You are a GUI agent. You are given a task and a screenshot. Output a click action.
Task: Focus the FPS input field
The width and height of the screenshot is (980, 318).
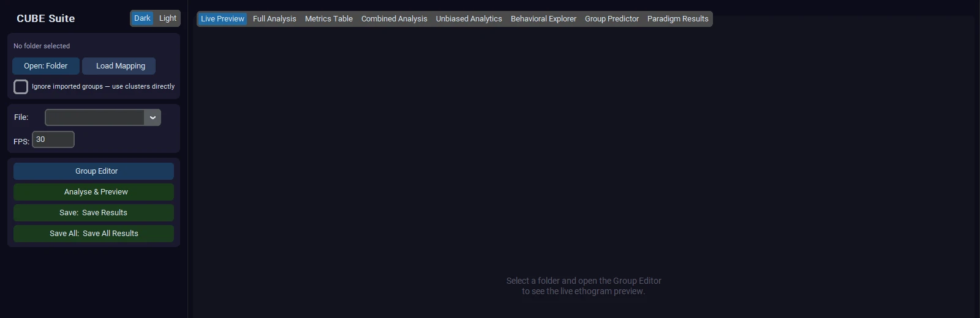coord(53,139)
